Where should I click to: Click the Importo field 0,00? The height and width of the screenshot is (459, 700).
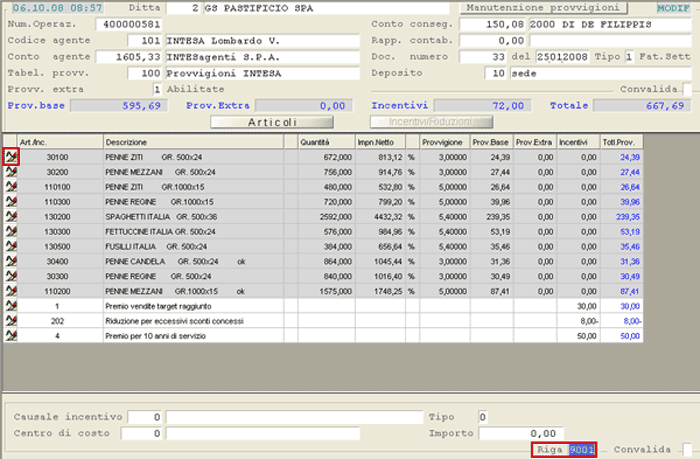tap(521, 433)
